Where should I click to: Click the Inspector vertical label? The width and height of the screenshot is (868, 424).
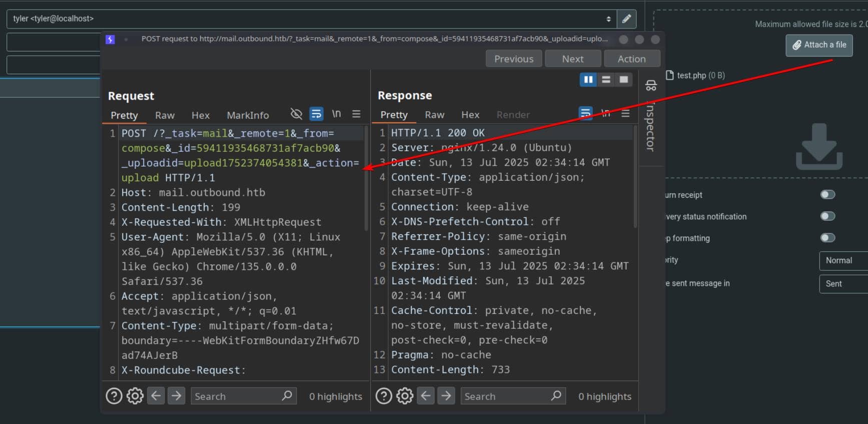650,127
